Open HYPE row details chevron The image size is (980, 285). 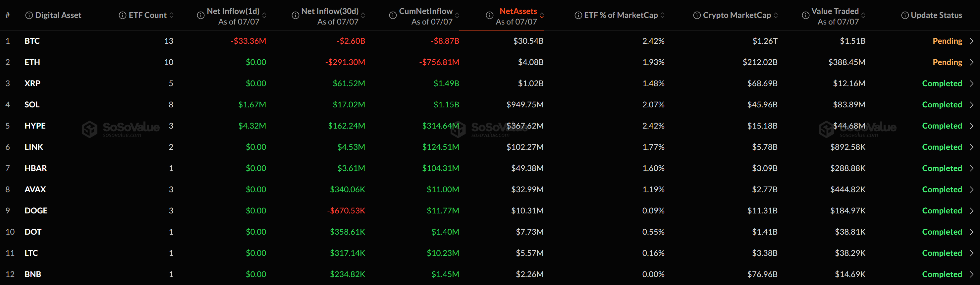971,126
